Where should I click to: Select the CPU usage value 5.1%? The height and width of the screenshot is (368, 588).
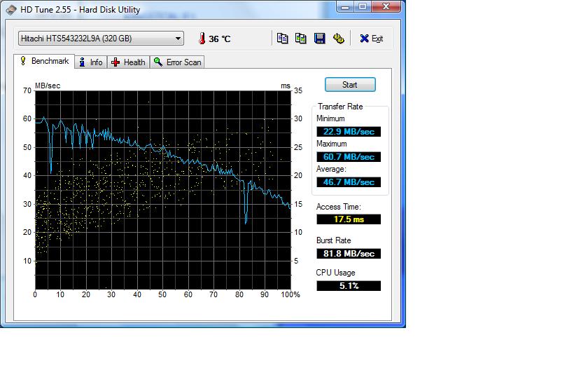(x=349, y=286)
